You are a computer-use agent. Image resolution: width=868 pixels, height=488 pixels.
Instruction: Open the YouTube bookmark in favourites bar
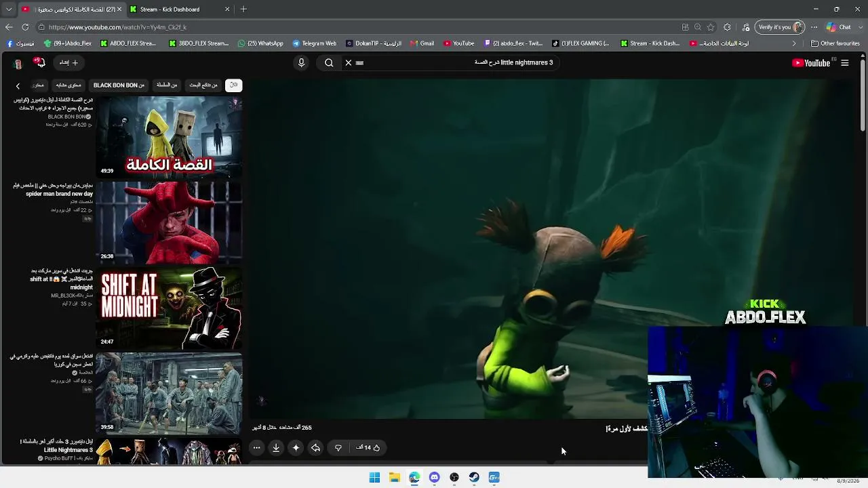458,43
